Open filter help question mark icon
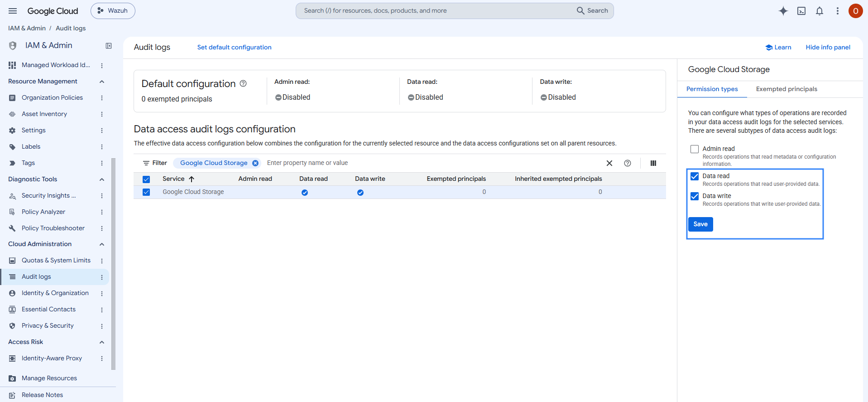Viewport: 868px width, 402px height. coord(628,163)
